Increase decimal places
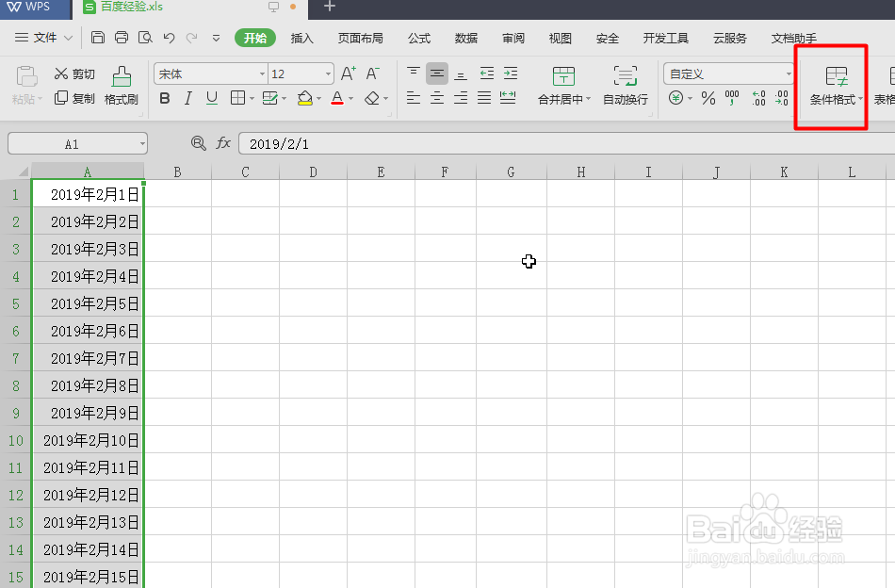 758,98
